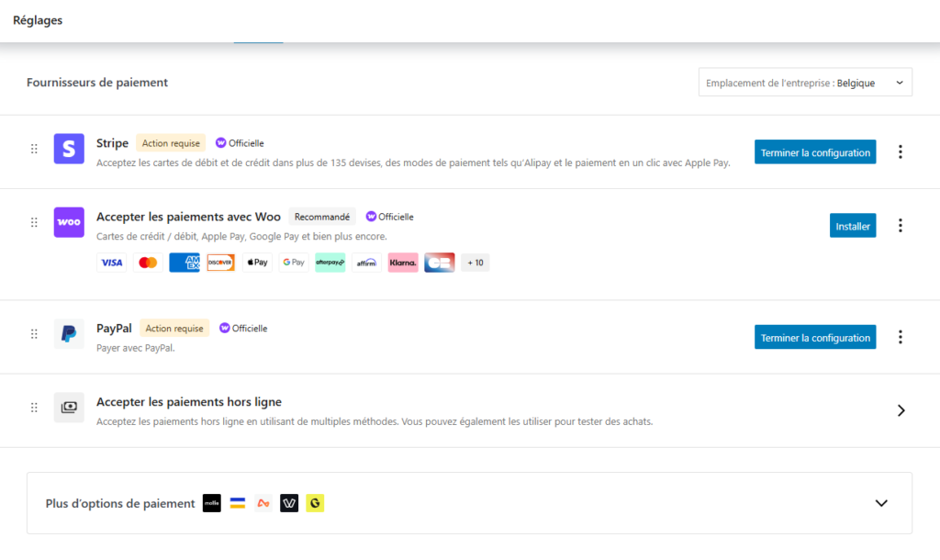Click the yellow G payment icon
940x560 pixels.
point(315,503)
